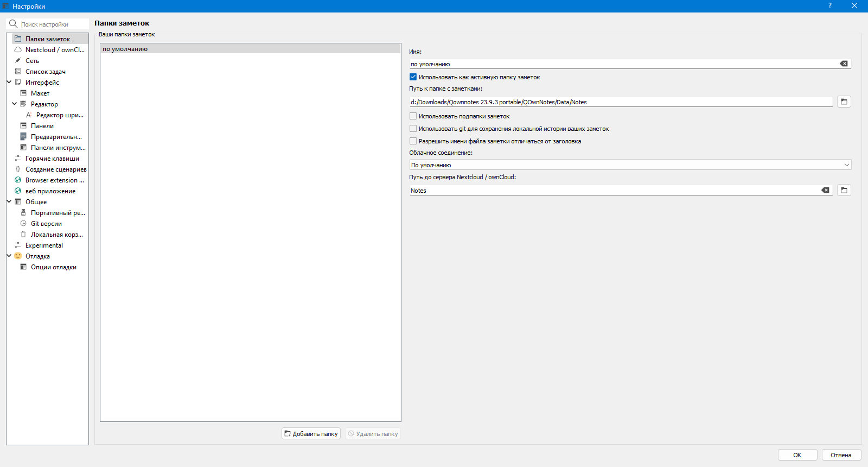Click folder icon next to Nextcloud server path
The image size is (868, 467).
coord(844,190)
